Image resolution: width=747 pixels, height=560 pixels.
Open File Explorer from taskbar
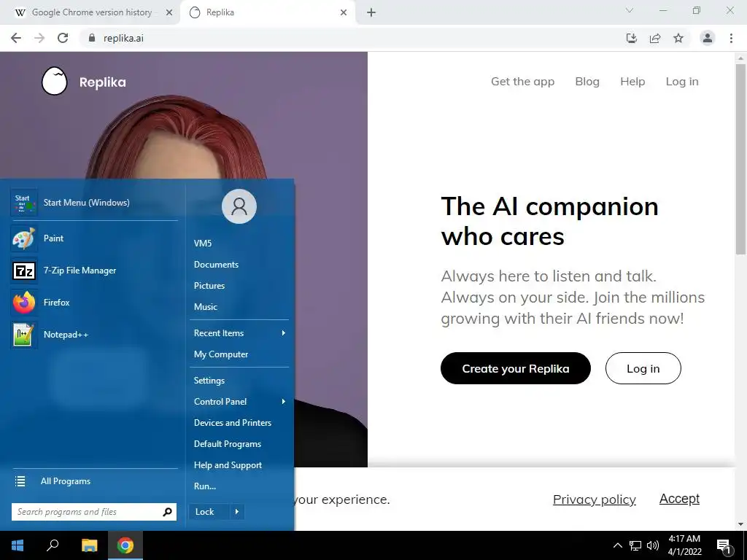(x=89, y=545)
